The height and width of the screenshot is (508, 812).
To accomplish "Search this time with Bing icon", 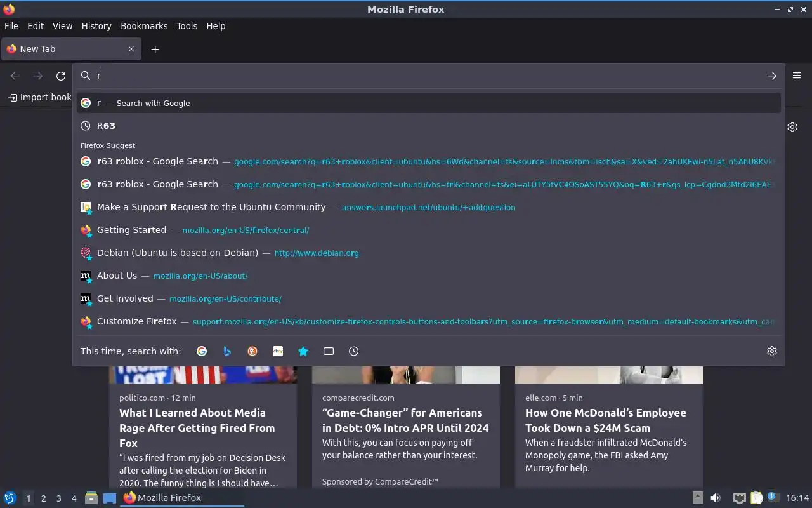I will pyautogui.click(x=227, y=351).
